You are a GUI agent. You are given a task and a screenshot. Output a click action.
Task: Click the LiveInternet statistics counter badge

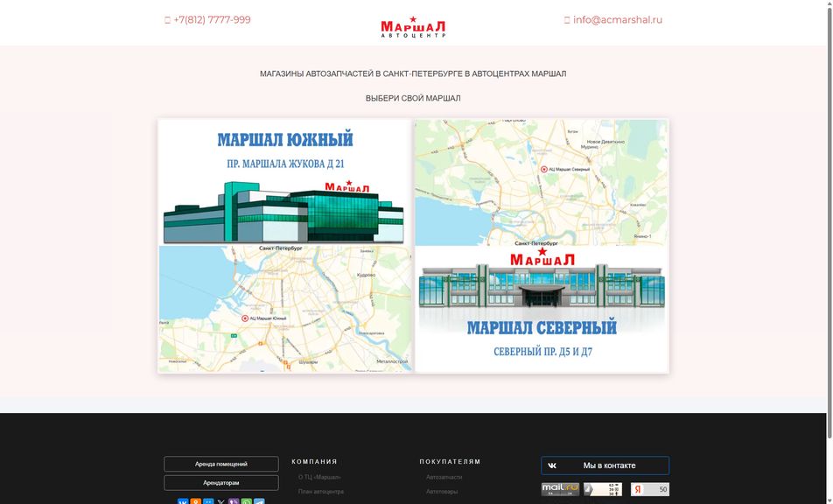pyautogui.click(x=603, y=489)
